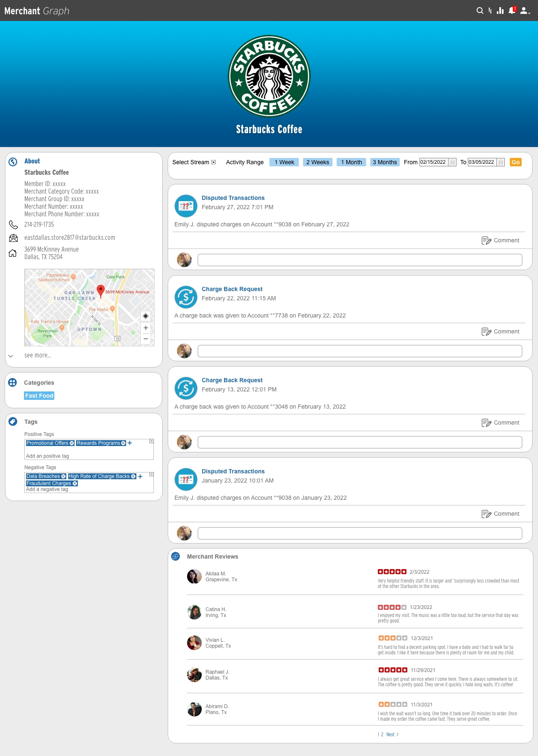Image resolution: width=538 pixels, height=756 pixels.
Task: Open the positive tags dropdown arrow
Action: coord(152,441)
